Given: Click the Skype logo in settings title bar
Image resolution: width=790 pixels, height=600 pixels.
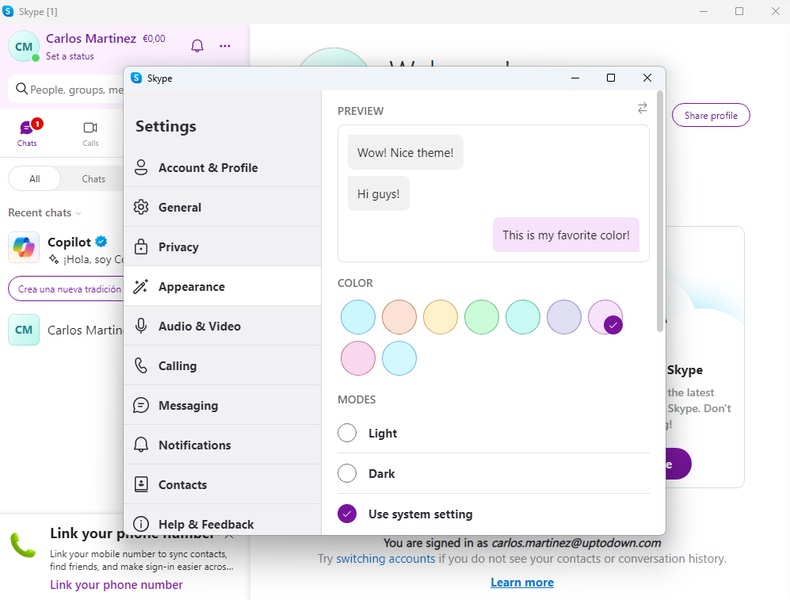Looking at the screenshot, I should coord(136,78).
